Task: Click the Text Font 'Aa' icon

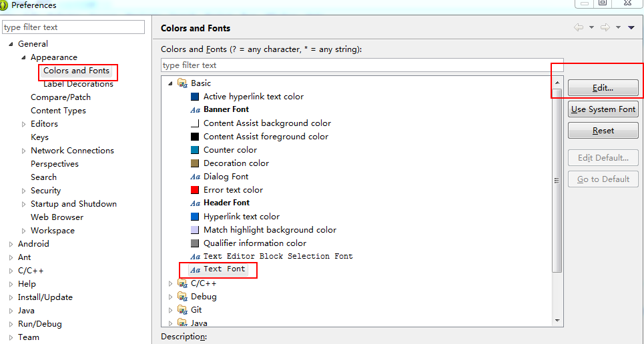Action: (x=195, y=270)
